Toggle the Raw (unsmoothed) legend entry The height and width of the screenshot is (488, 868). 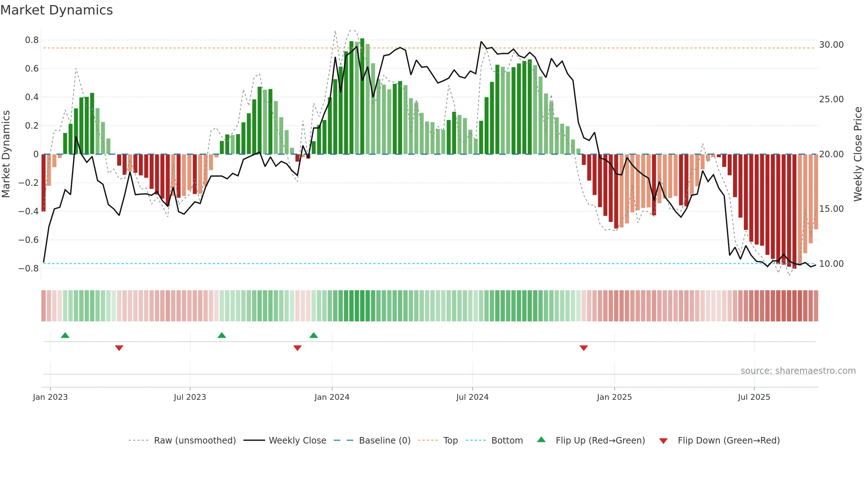(x=182, y=441)
